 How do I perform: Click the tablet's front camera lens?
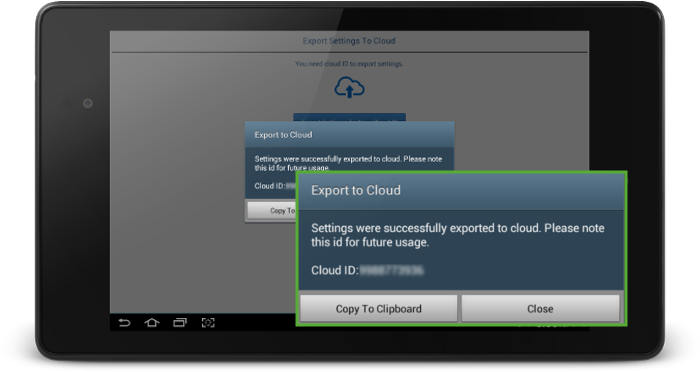point(88,104)
